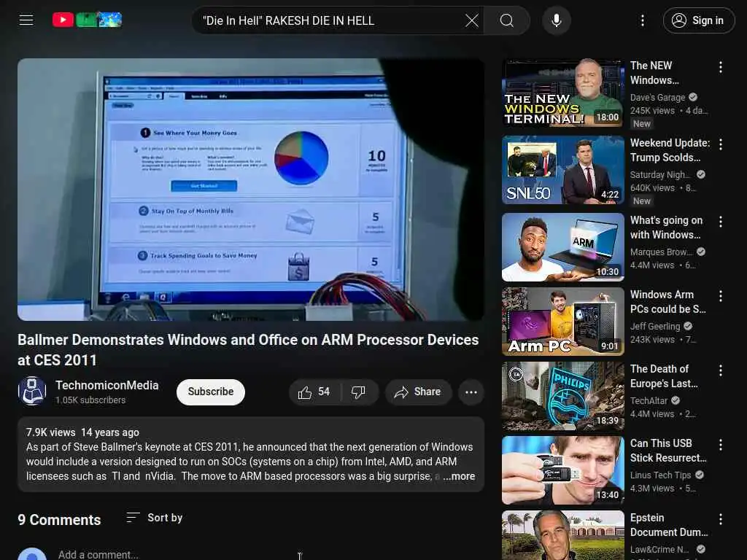Open the Sort by comments dropdown
The width and height of the screenshot is (747, 560).
[x=155, y=518]
